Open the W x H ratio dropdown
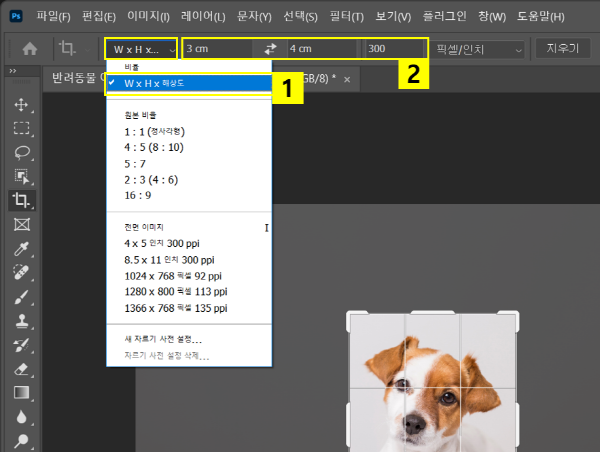The image size is (600, 452). 141,49
